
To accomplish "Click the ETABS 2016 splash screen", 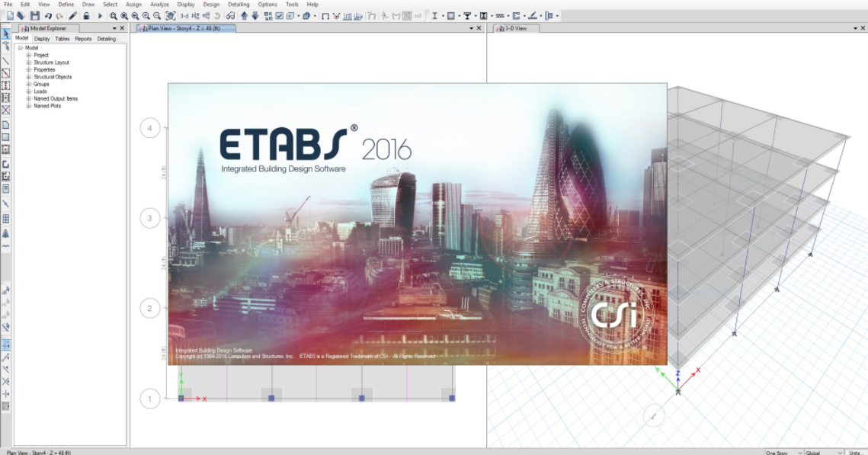I will 418,224.
